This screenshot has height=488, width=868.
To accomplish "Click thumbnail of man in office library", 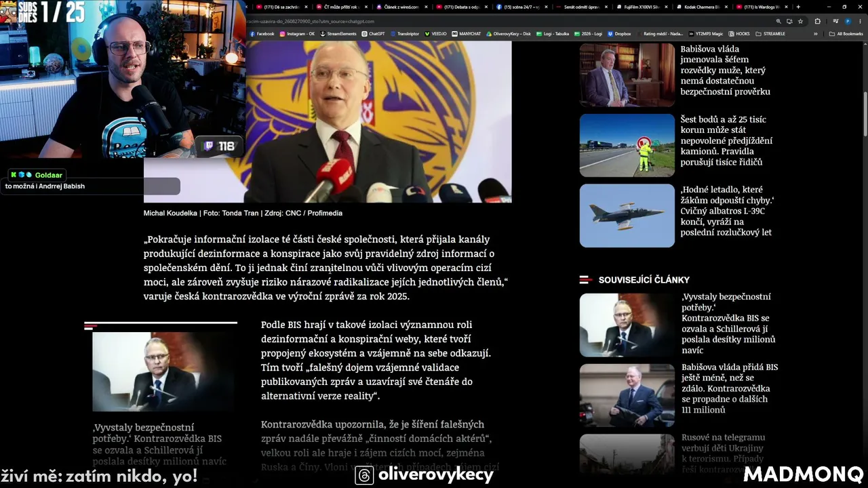I will 627,75.
